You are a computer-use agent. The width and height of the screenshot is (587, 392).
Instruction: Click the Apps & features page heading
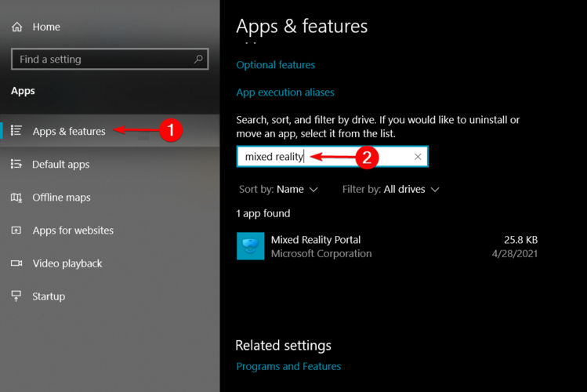302,27
